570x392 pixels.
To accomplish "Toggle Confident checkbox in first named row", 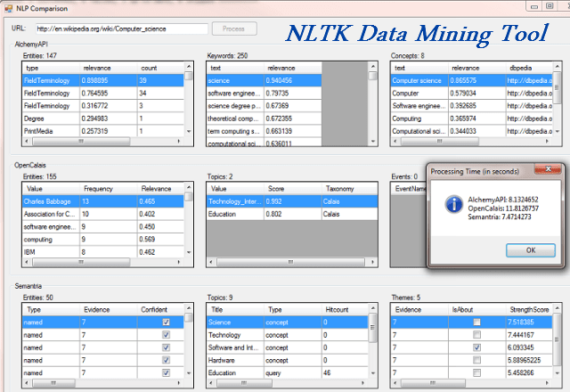I will tap(167, 323).
